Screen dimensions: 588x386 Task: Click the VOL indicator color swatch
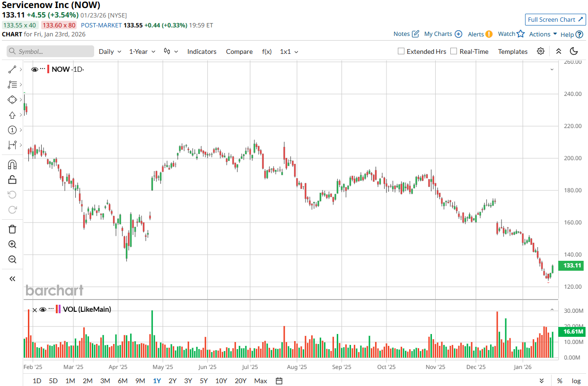59,309
